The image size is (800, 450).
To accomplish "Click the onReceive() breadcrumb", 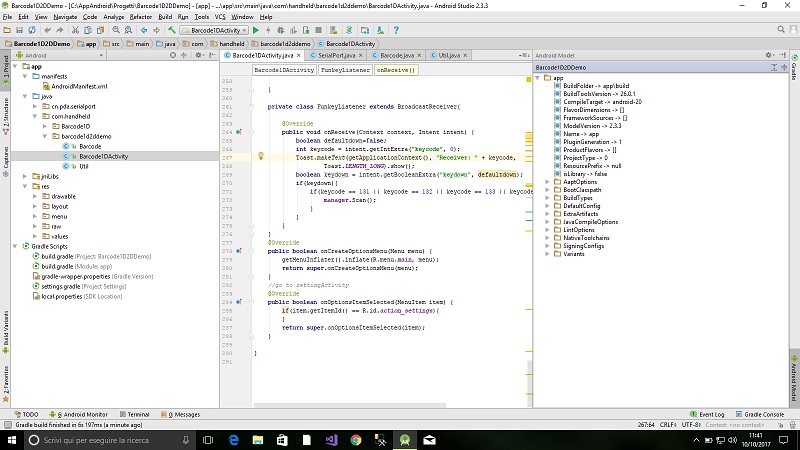I will click(395, 70).
